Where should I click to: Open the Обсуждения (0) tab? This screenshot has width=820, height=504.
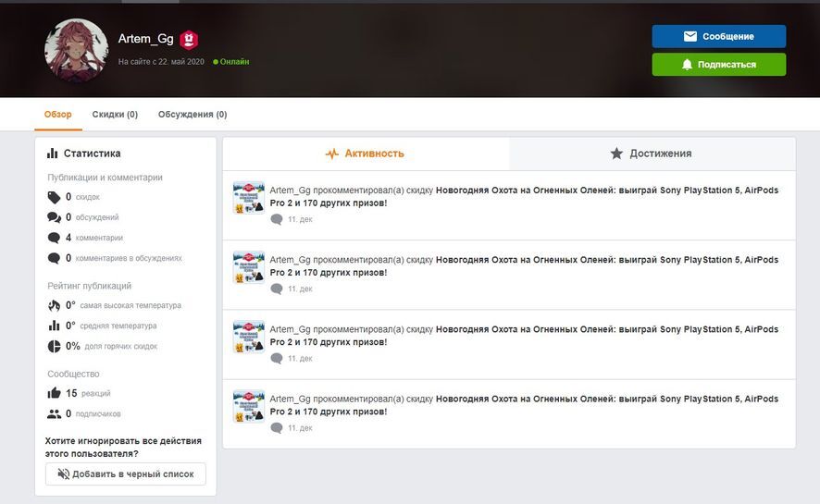point(193,115)
